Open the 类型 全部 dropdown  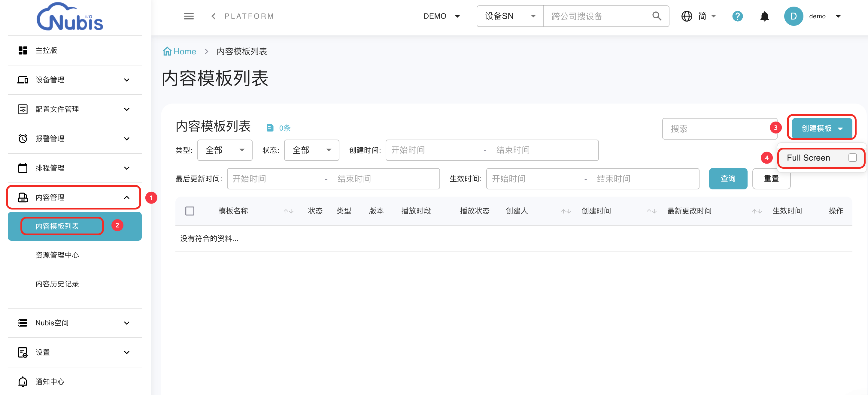click(x=225, y=150)
